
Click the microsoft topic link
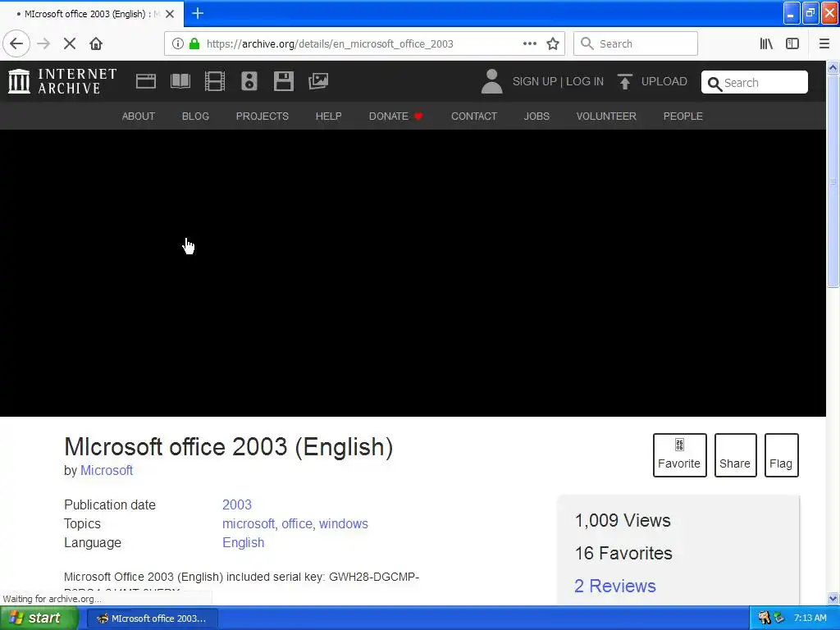[x=248, y=523]
